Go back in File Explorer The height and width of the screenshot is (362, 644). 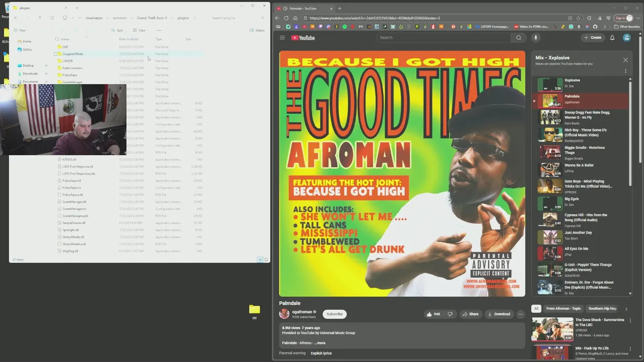point(16,18)
